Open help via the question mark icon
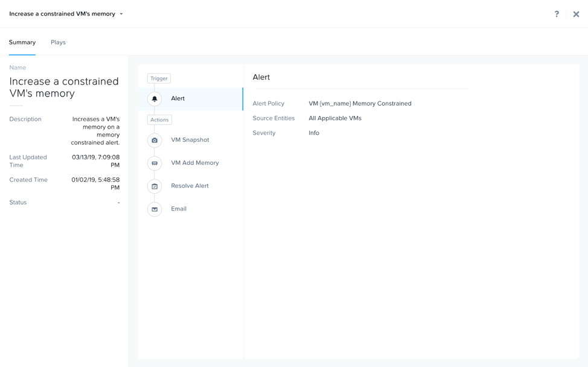The height and width of the screenshot is (367, 588). 557,14
